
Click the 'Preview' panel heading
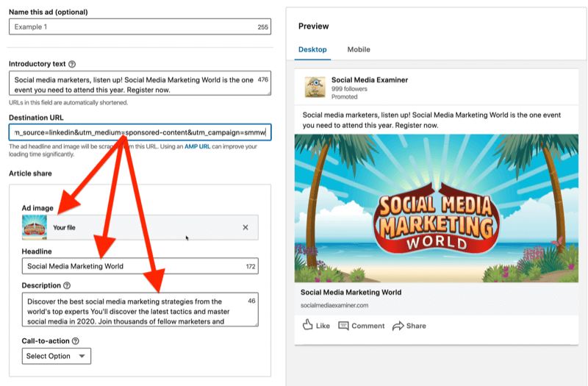(314, 26)
